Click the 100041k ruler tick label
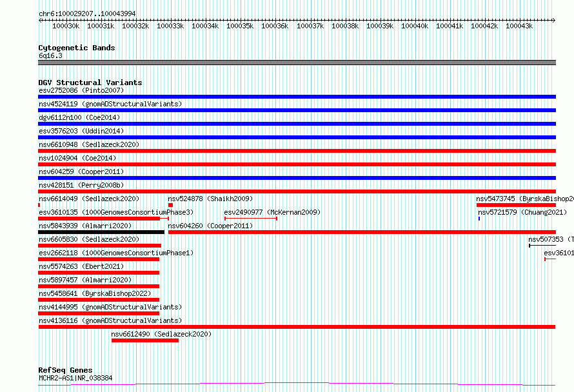This screenshot has width=574, height=392. 450,26
